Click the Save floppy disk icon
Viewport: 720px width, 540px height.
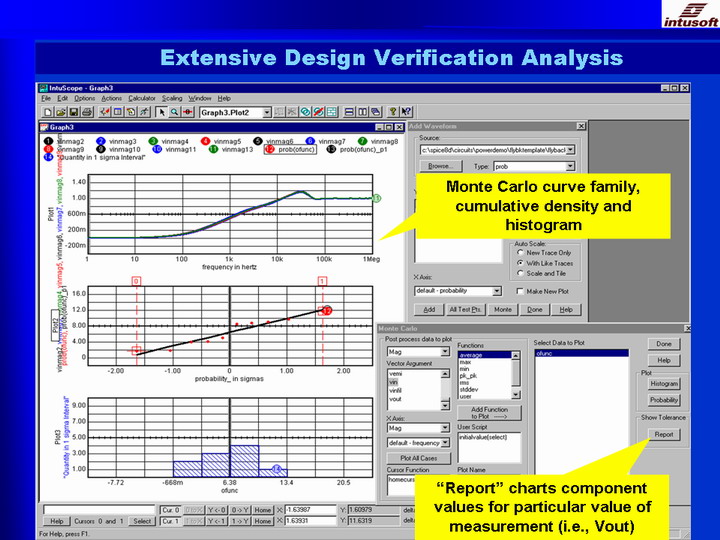pos(73,112)
